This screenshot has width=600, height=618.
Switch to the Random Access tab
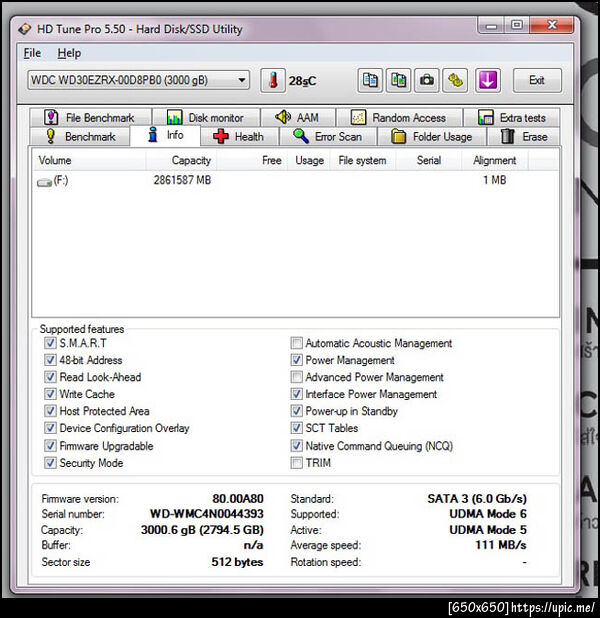(x=399, y=117)
